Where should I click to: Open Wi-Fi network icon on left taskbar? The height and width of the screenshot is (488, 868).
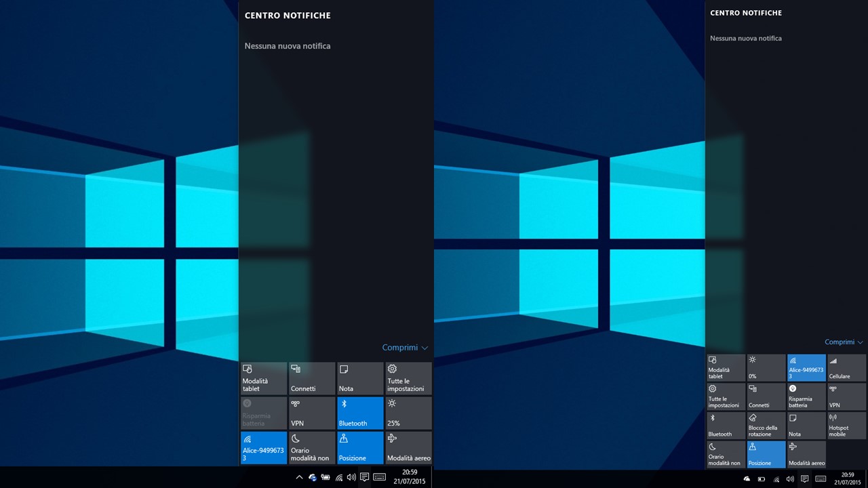[x=339, y=477]
